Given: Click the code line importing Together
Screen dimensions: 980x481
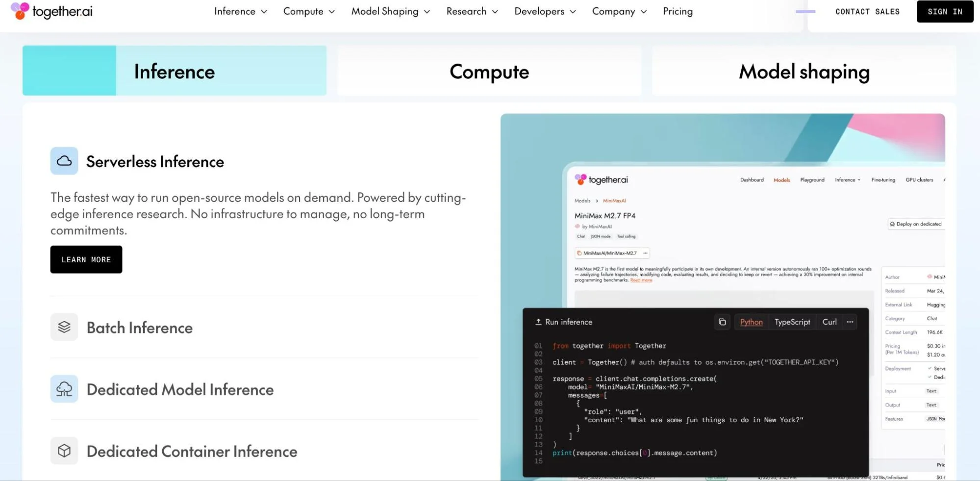Looking at the screenshot, I should point(609,346).
